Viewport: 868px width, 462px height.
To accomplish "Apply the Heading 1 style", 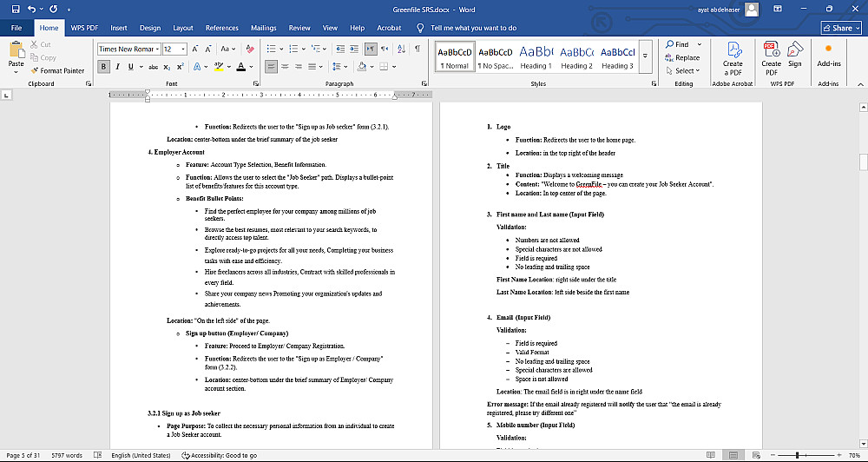I will click(x=536, y=57).
